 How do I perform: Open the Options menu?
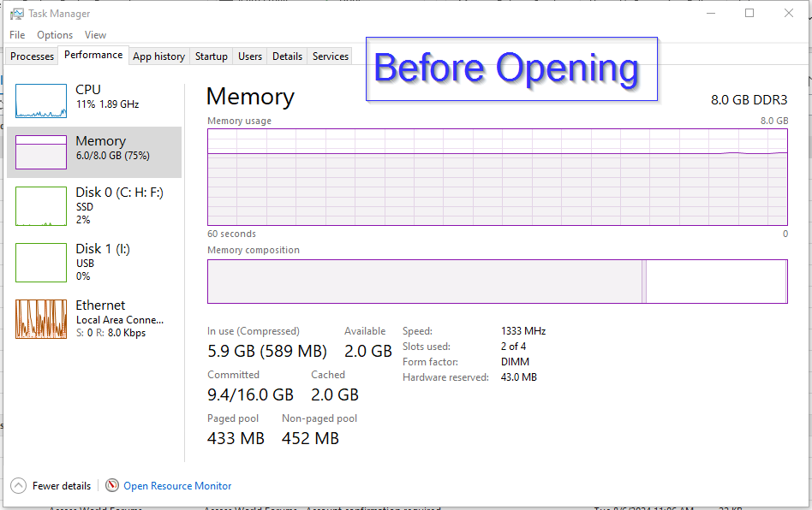point(55,35)
